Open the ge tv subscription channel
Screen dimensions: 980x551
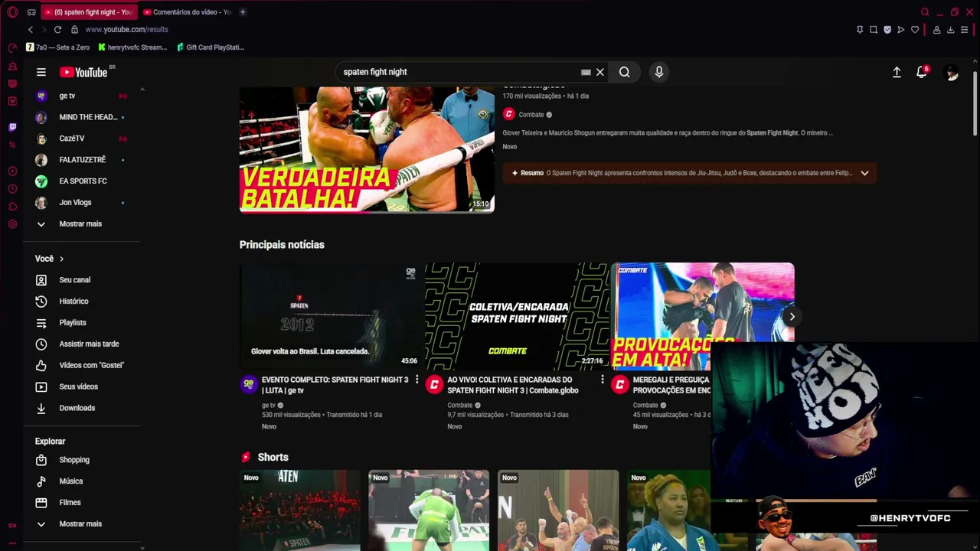tap(82, 96)
